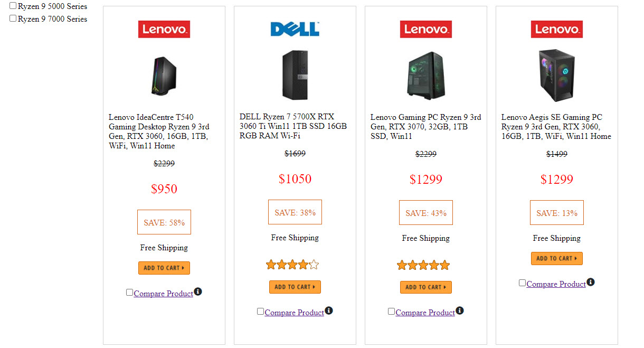Click info icon beside Lenovo Gaming PC Compare Product

pyautogui.click(x=460, y=311)
